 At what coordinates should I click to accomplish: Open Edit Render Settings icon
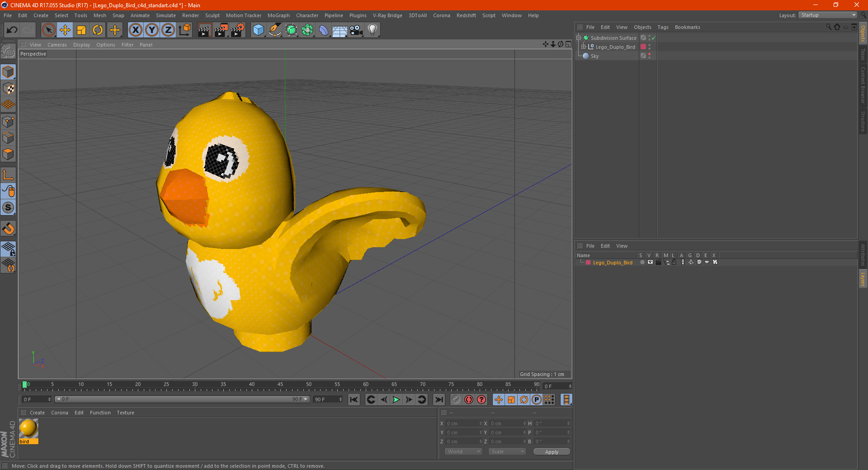click(238, 30)
